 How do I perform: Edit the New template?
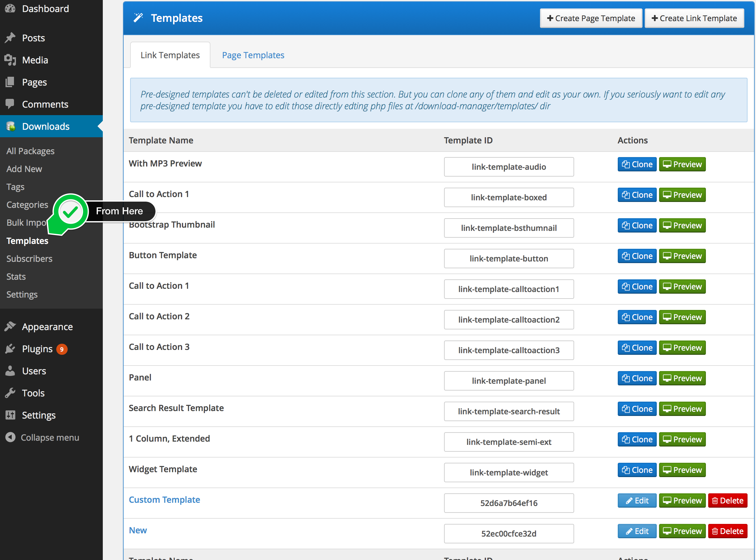tap(637, 531)
